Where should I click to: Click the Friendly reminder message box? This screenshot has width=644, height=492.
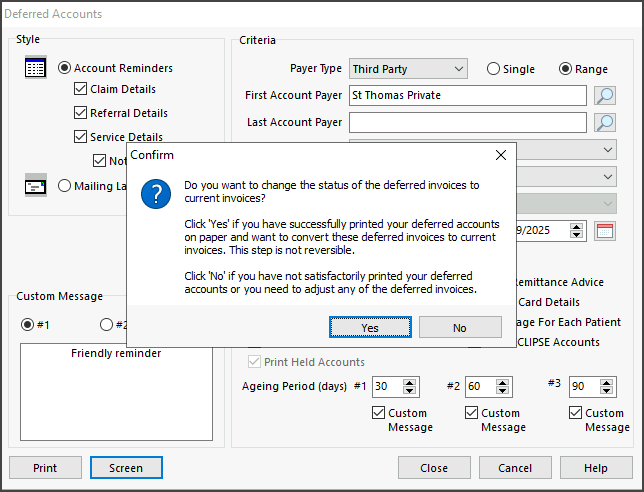(116, 392)
